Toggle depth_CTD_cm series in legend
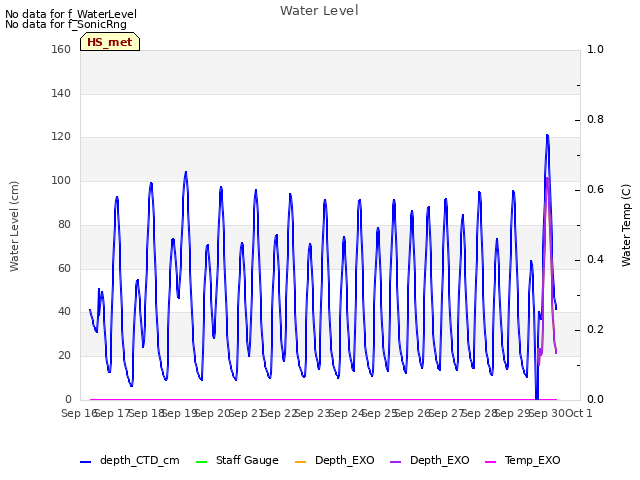 (x=130, y=460)
